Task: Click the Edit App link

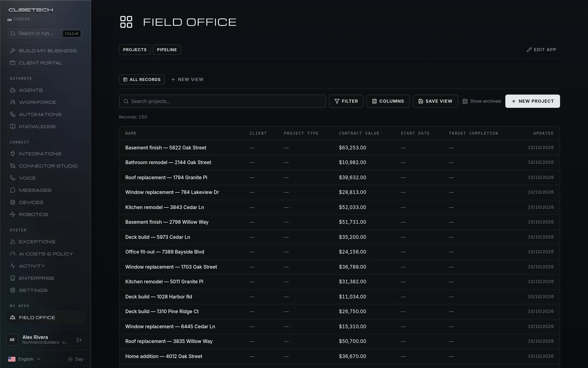Action: pos(541,50)
